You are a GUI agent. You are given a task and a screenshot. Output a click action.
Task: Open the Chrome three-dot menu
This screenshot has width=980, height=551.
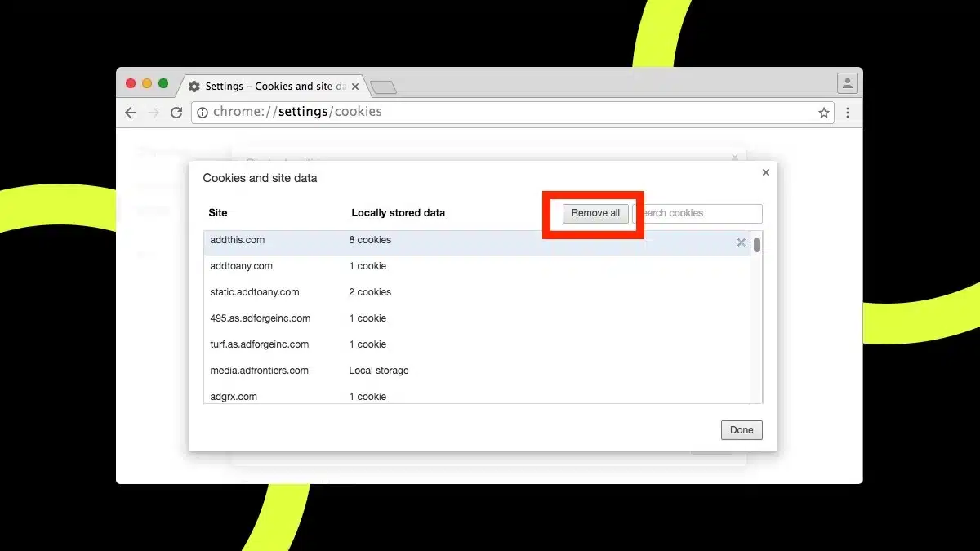[x=848, y=113]
